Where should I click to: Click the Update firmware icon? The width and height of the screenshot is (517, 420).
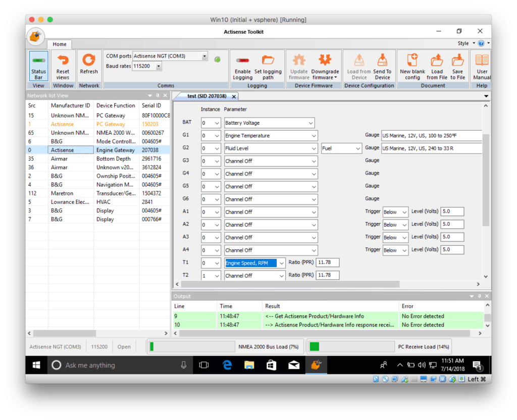[299, 61]
